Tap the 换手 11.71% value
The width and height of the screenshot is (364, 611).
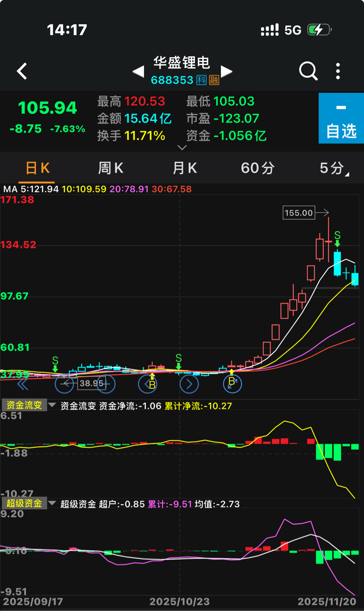[145, 136]
